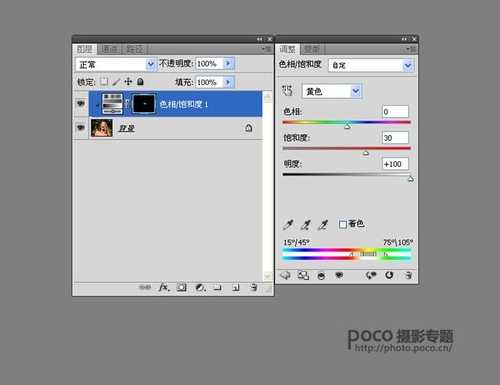500x385 pixels.
Task: Select the eyedropper tool in Adjustments panel
Action: pyautogui.click(x=288, y=225)
